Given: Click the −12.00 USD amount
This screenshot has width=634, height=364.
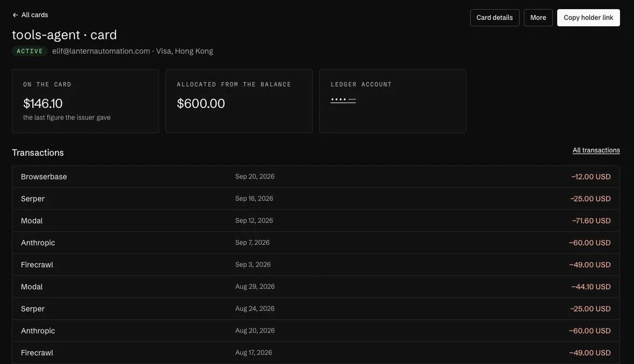Looking at the screenshot, I should tap(590, 177).
